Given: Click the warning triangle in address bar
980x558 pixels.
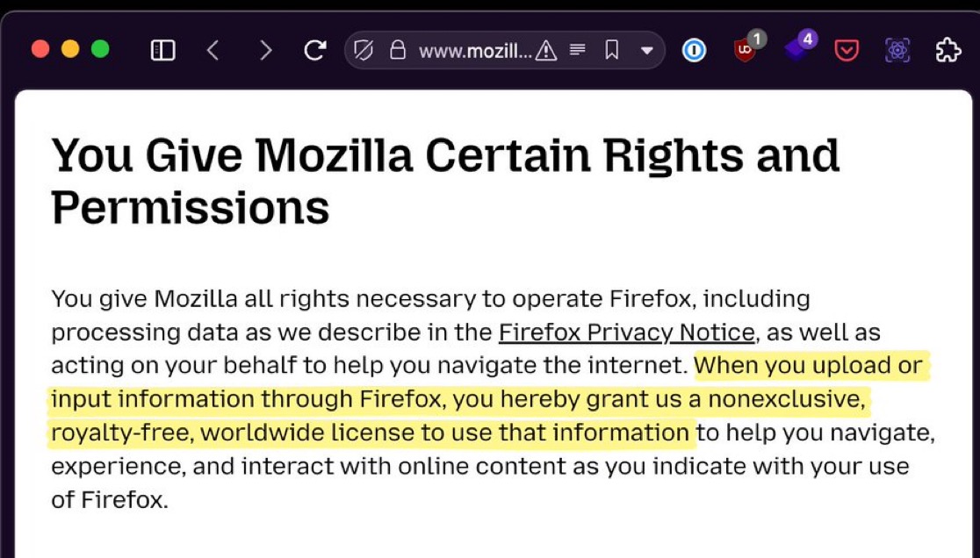Looking at the screenshot, I should 546,50.
